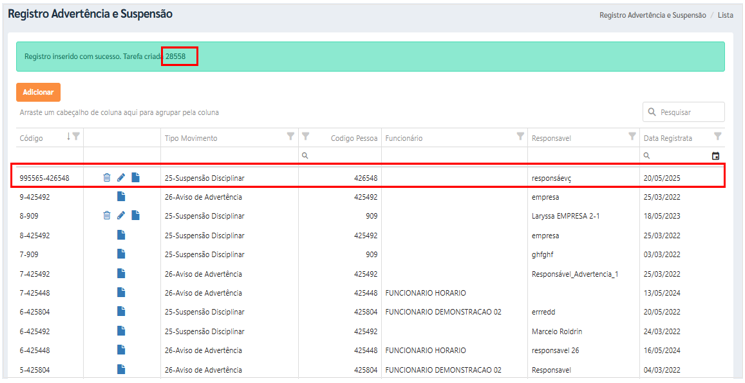Click Lista breadcrumb item

pos(726,15)
